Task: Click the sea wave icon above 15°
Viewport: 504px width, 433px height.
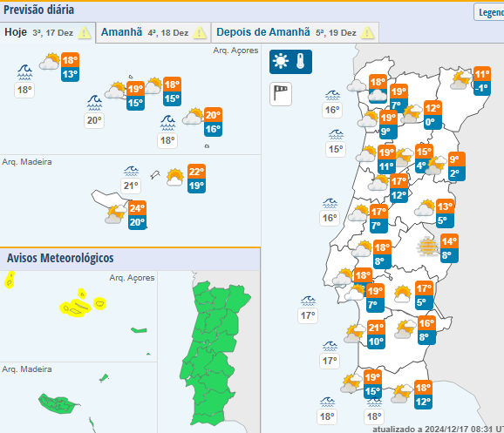Action: (x=337, y=134)
